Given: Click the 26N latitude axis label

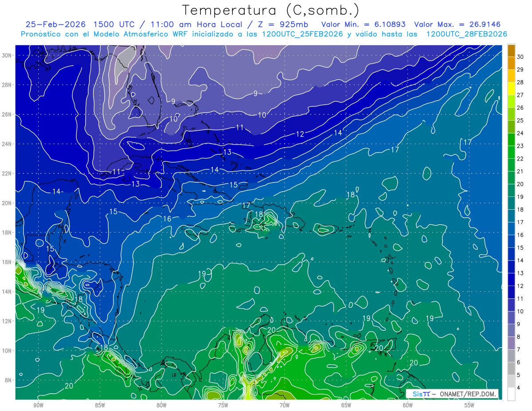Looking at the screenshot, I should pos(7,114).
